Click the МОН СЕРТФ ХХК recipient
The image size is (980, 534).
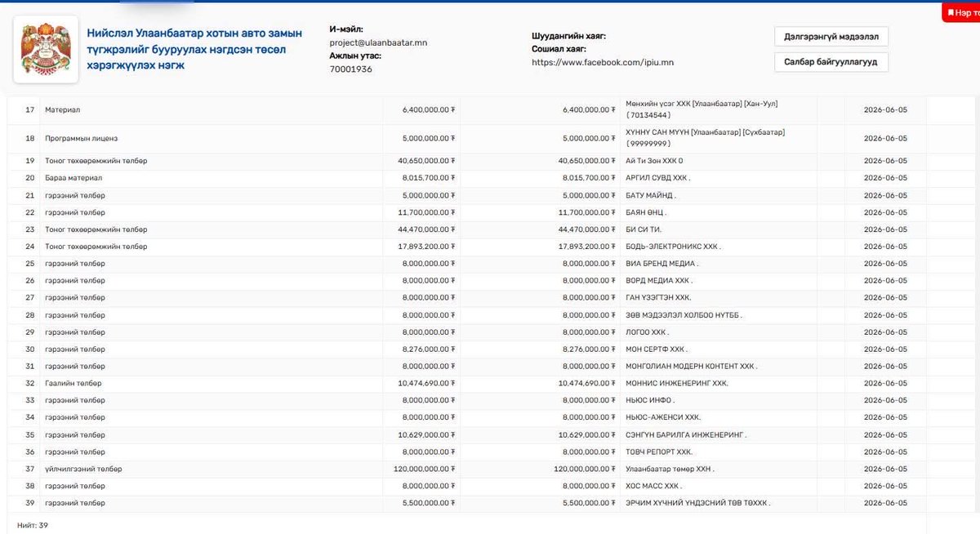[656, 349]
